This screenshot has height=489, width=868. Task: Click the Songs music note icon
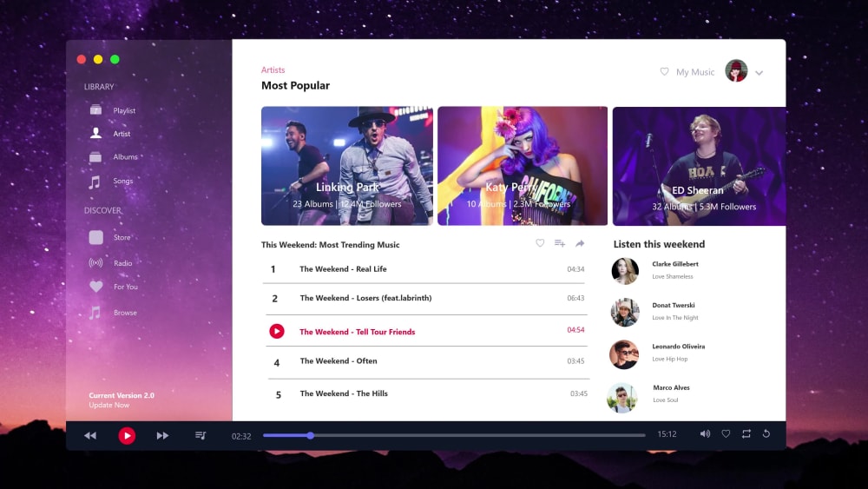click(95, 182)
